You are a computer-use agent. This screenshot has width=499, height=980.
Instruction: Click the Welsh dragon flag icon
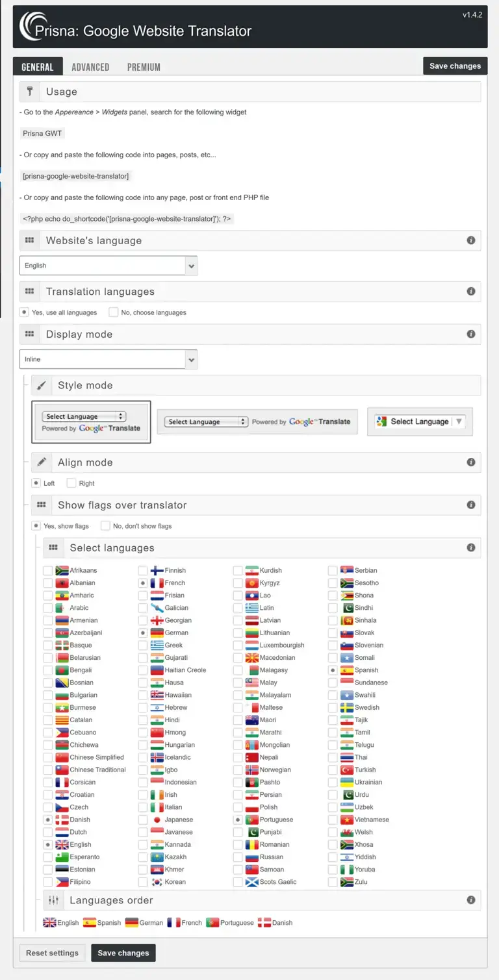(347, 832)
